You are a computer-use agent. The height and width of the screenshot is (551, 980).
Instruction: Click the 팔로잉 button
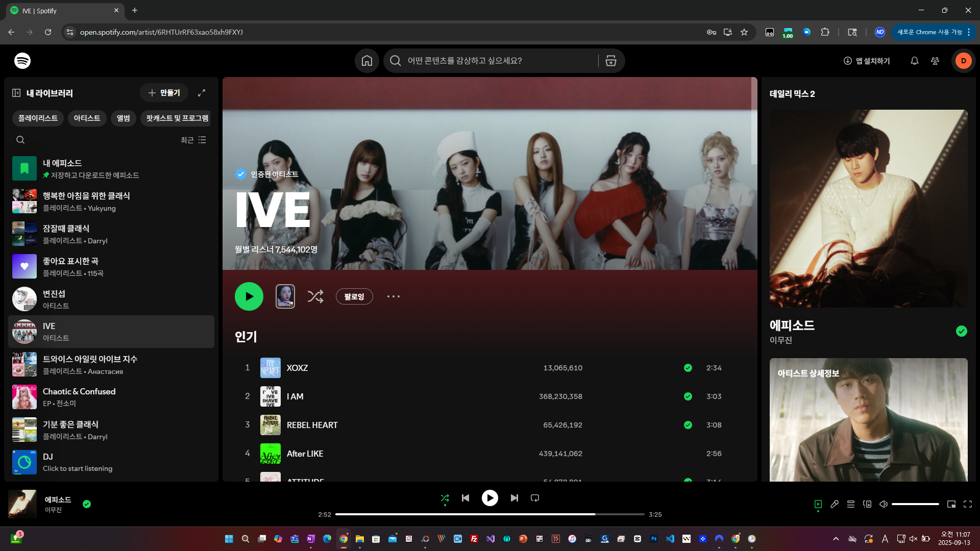pos(354,296)
